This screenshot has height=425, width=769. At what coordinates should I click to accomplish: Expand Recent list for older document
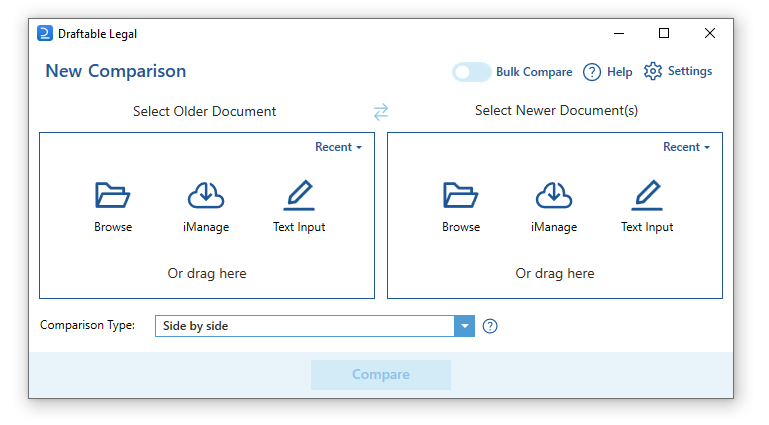coord(338,147)
